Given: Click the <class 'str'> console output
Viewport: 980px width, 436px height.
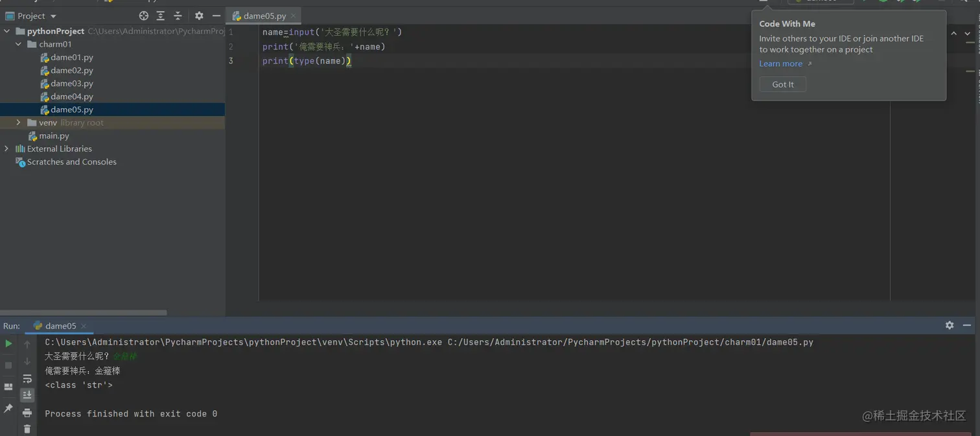Looking at the screenshot, I should 78,385.
